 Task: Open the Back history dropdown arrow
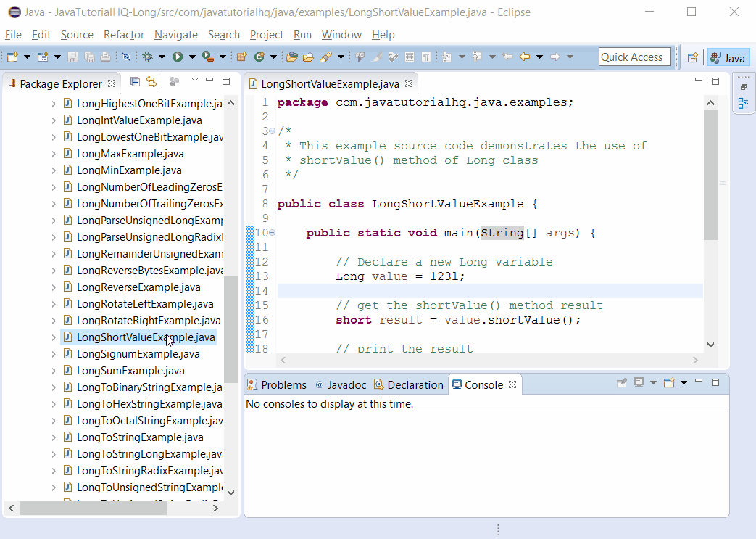point(539,57)
